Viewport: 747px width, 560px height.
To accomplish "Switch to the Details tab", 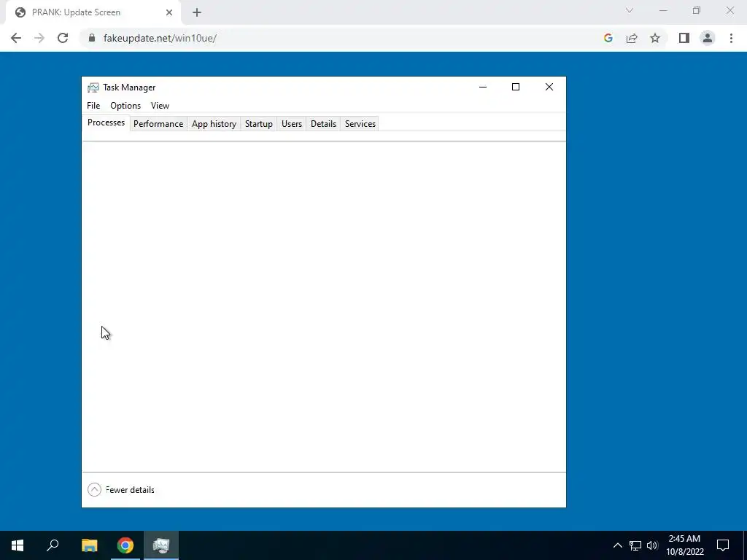I will coord(323,124).
